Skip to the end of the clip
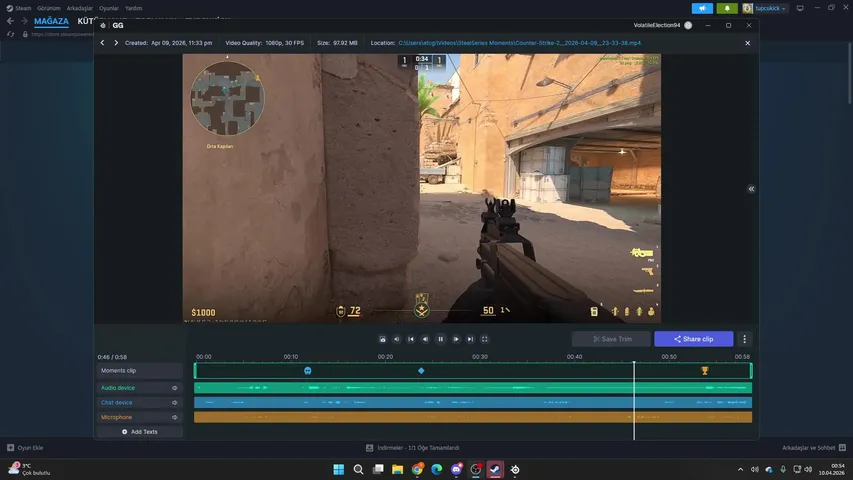Viewport: 853px width, 480px height. pos(471,339)
